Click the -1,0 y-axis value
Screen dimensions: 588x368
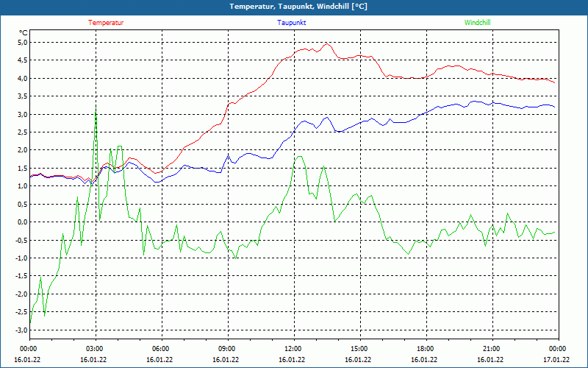click(x=22, y=258)
